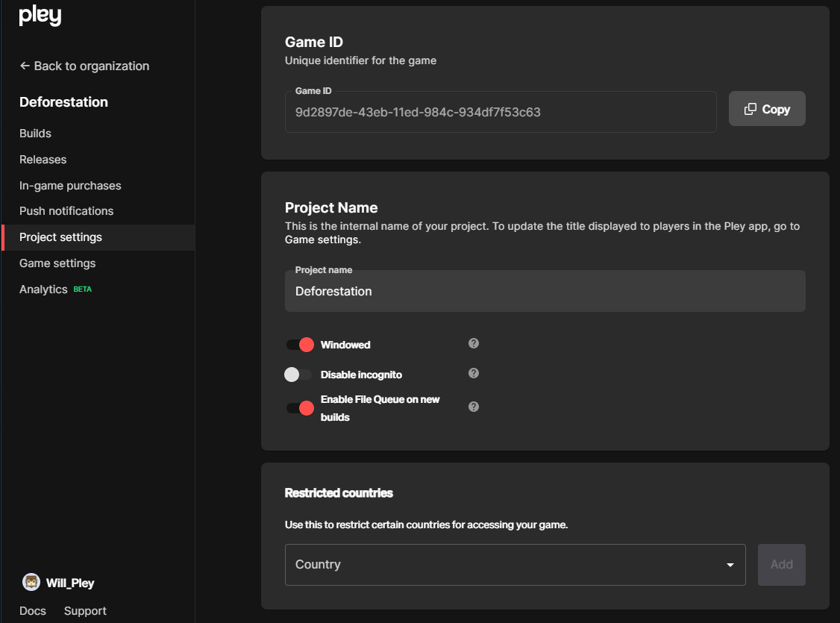Click the Project name input field
This screenshot has height=623, width=840.
click(545, 291)
